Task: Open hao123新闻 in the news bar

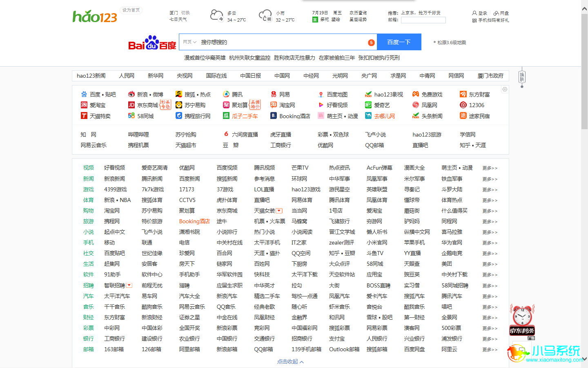Action: click(91, 76)
